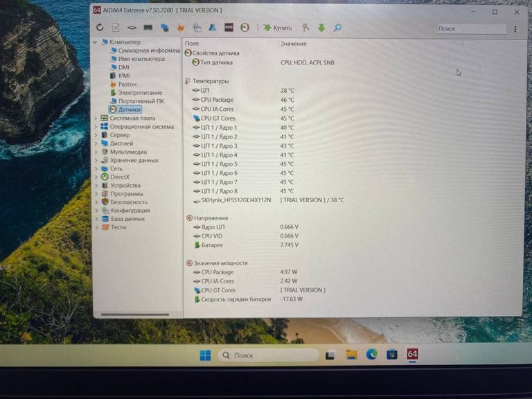
Task: Open Microsoft Store from the taskbar
Action: point(392,355)
